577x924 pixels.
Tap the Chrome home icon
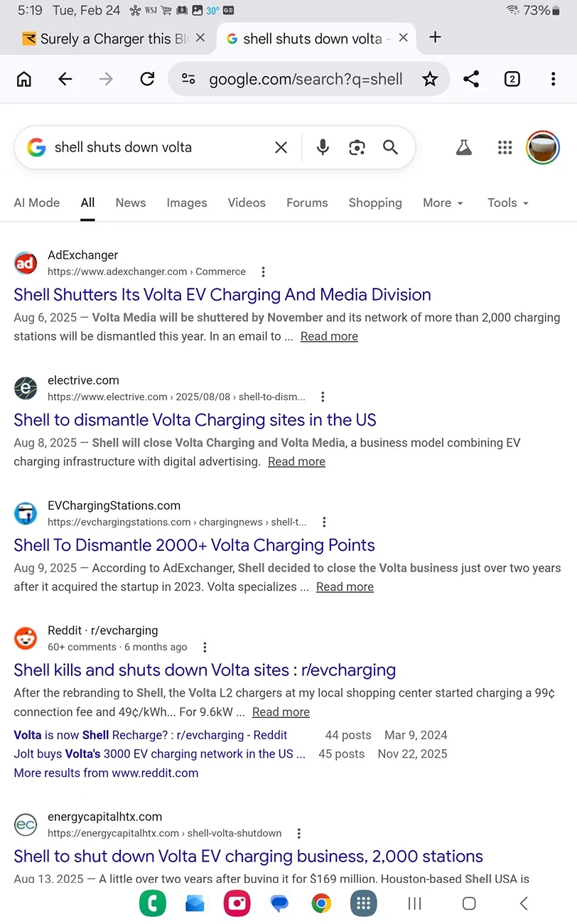[x=24, y=79]
